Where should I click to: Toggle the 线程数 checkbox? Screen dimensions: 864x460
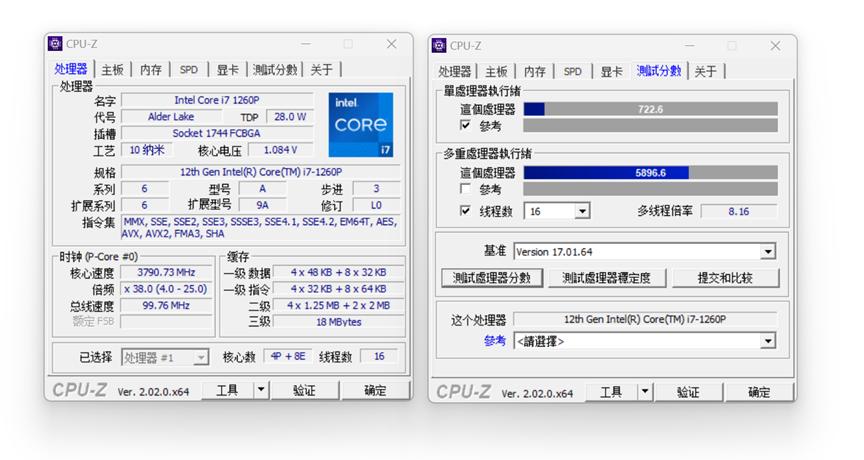(465, 211)
